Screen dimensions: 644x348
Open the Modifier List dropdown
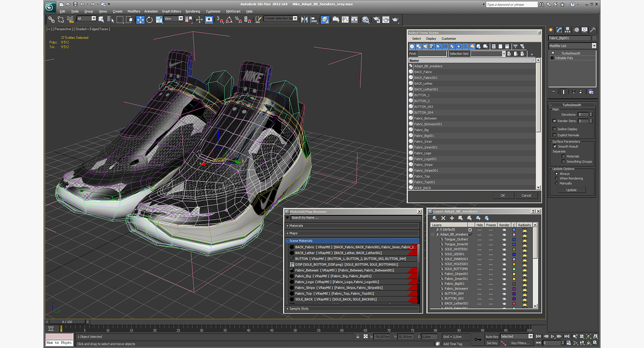(572, 46)
